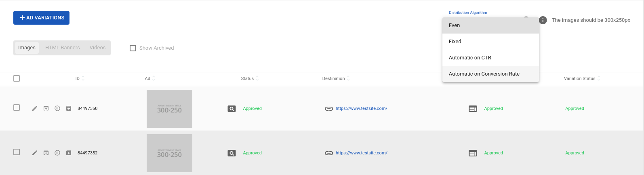The image size is (644, 175).
Task: Choose 'Automatic on Conversion Rate' from the dropdown
Action: pos(484,74)
